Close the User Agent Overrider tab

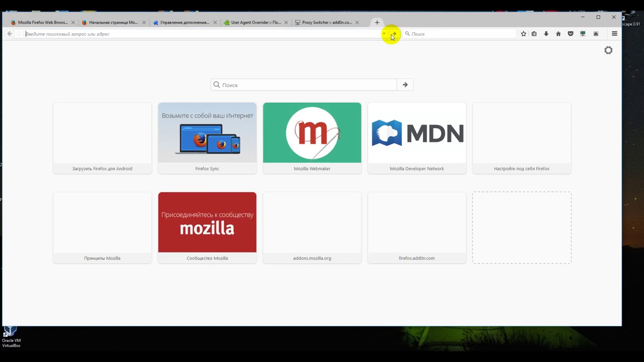coord(286,22)
